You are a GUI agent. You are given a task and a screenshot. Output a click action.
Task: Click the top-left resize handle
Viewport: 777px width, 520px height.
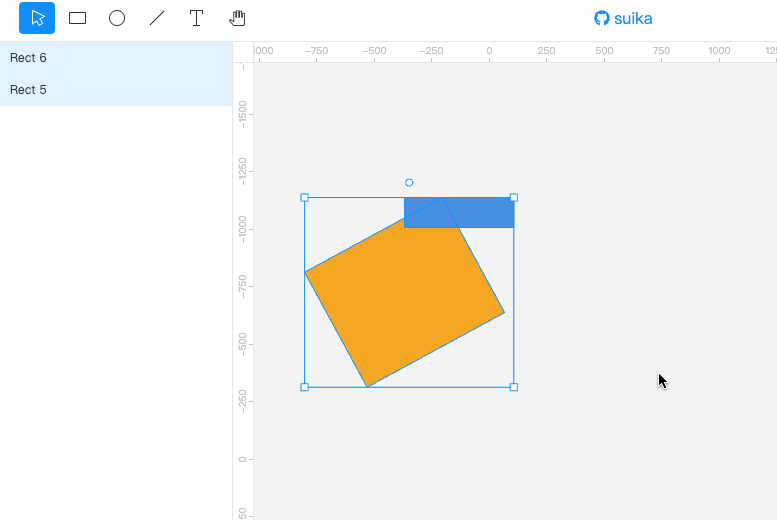[x=305, y=198]
